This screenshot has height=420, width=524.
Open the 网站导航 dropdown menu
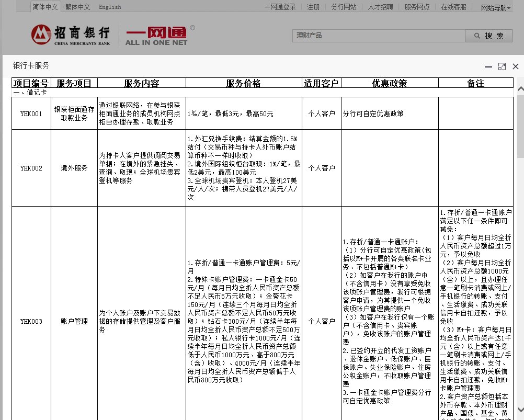point(494,7)
